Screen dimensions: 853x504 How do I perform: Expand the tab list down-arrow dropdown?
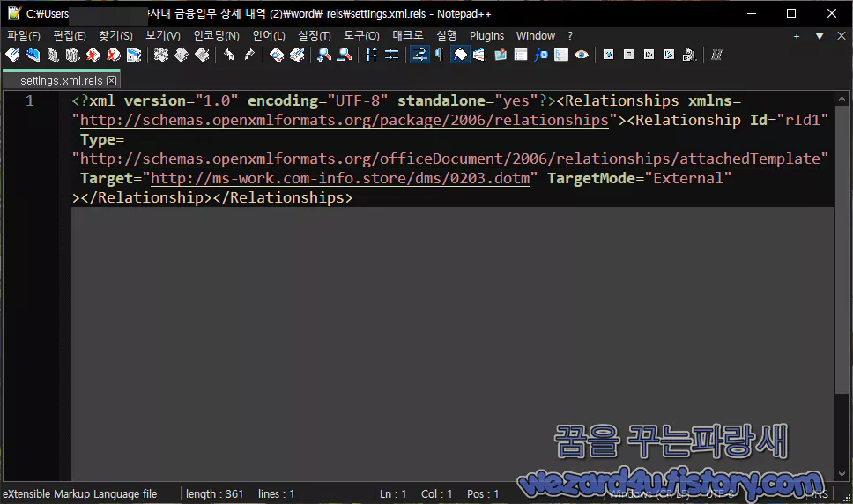820,36
